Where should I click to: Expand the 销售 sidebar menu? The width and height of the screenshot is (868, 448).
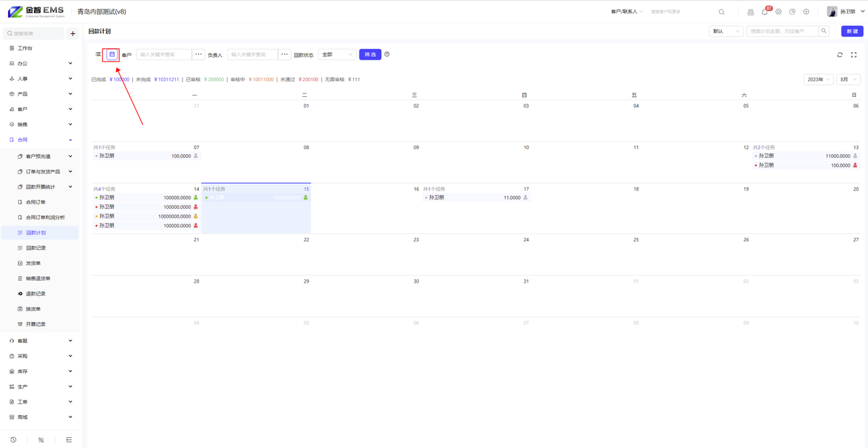pos(41,125)
